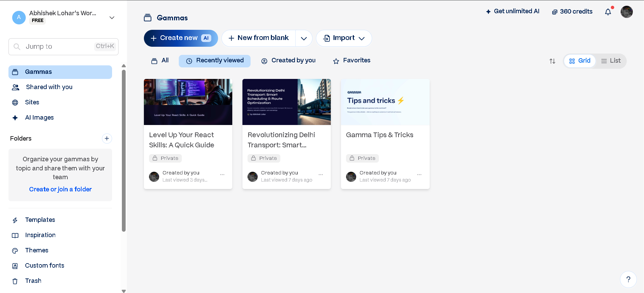The image size is (644, 293).
Task: Select the Created by you tab
Action: 288,61
